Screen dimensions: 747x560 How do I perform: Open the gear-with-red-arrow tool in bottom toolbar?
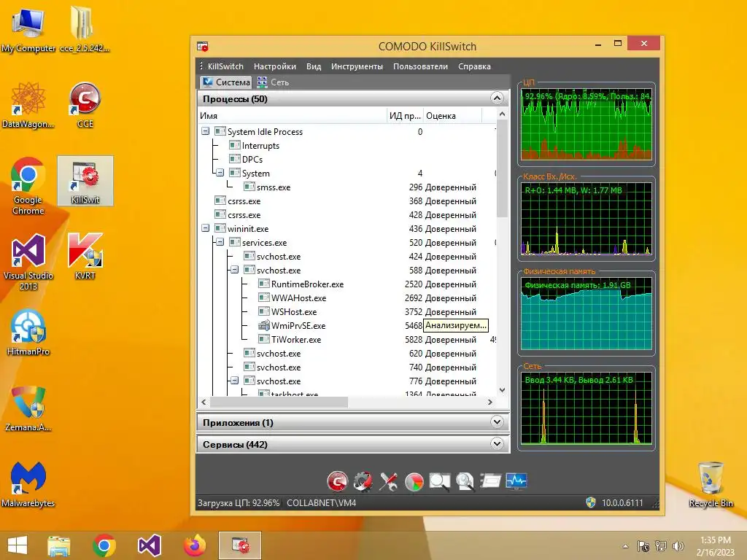pyautogui.click(x=363, y=481)
